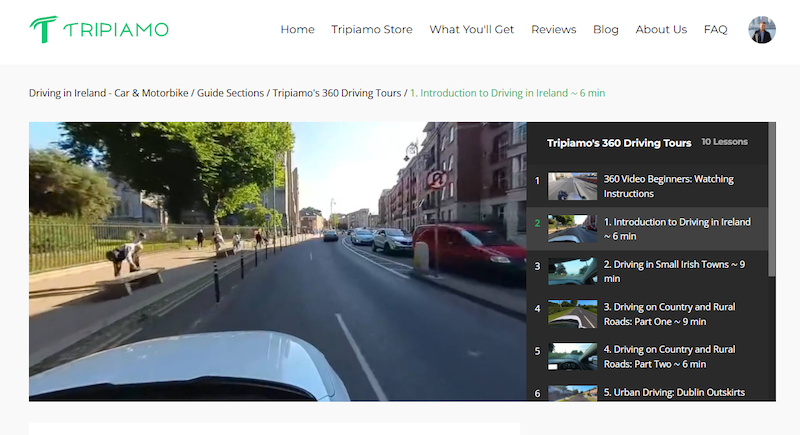Screen dimensions: 800x435
Task: Select lesson '1. Introduction to Driving in Ireland ~ 6 min'
Action: tap(677, 229)
